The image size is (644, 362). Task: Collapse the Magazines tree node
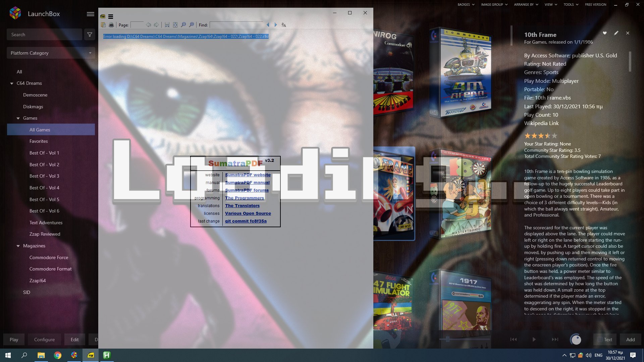pyautogui.click(x=18, y=246)
